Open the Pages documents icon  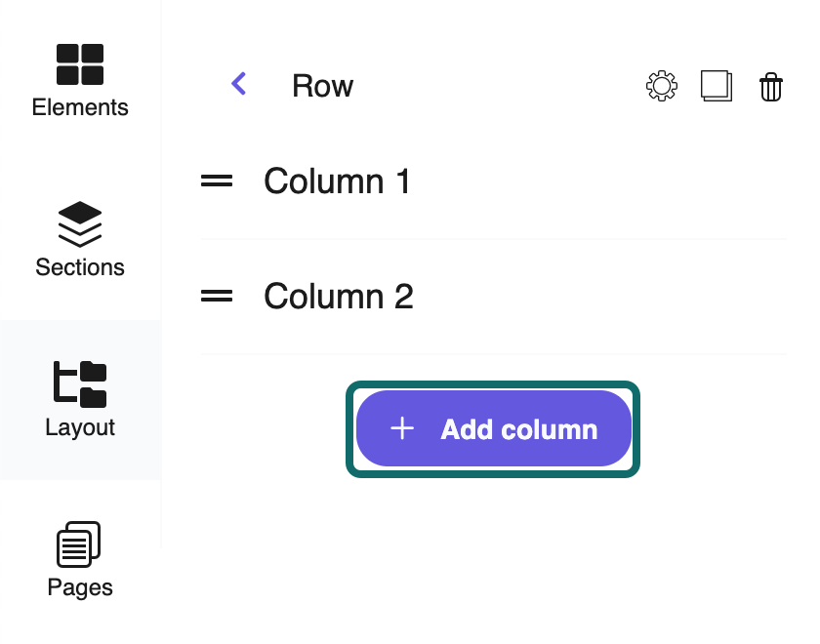[x=80, y=543]
